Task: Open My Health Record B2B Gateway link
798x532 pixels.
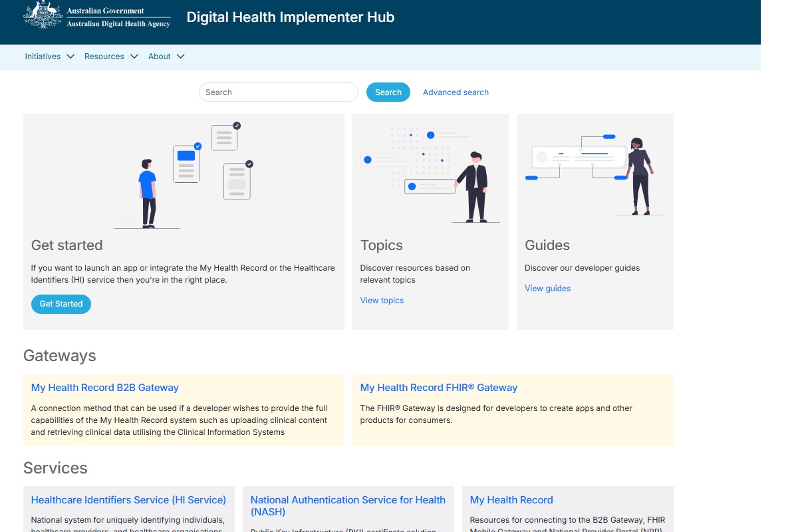Action: click(x=105, y=388)
